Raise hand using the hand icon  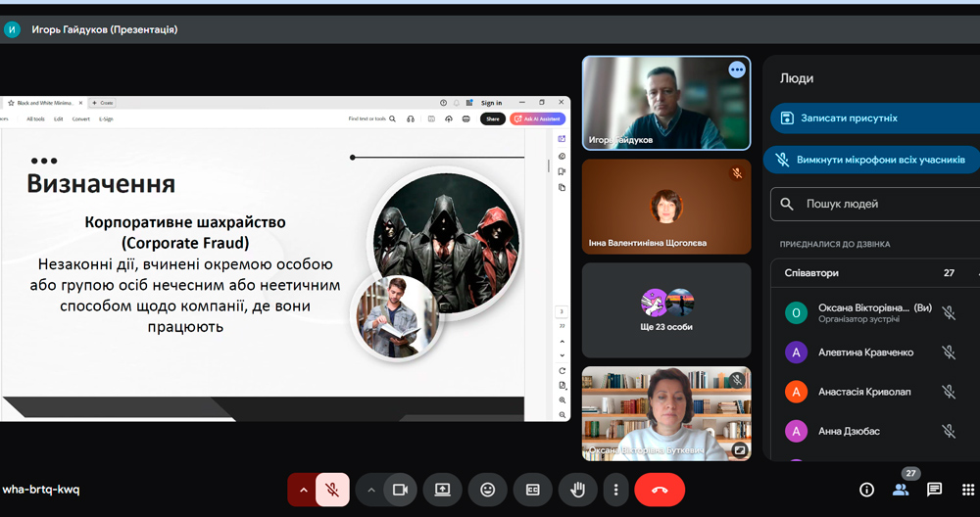click(x=578, y=490)
